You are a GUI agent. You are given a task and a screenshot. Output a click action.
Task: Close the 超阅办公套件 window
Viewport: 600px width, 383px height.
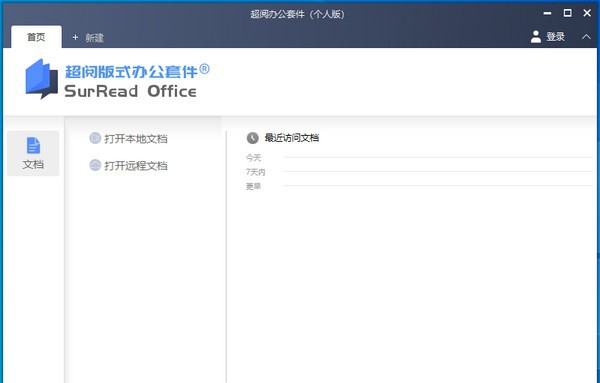click(587, 13)
